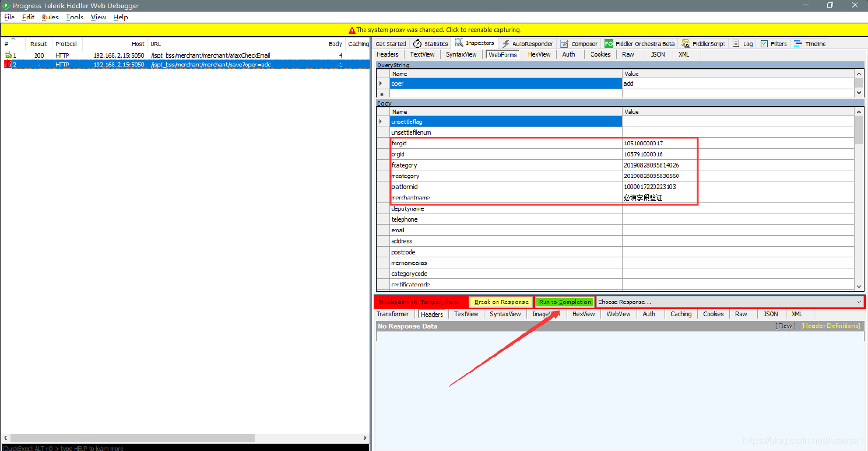Open the File menu
Screen dimensions: 868x451
(9, 18)
